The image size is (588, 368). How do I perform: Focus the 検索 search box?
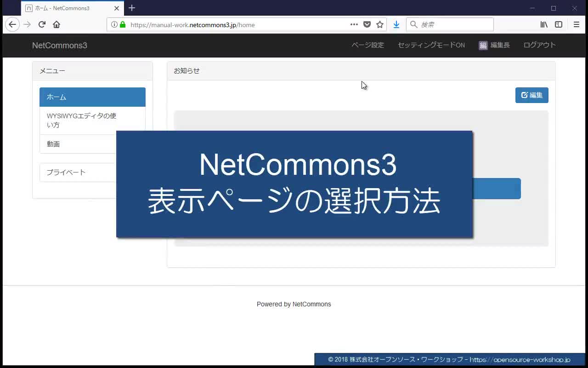pyautogui.click(x=450, y=24)
